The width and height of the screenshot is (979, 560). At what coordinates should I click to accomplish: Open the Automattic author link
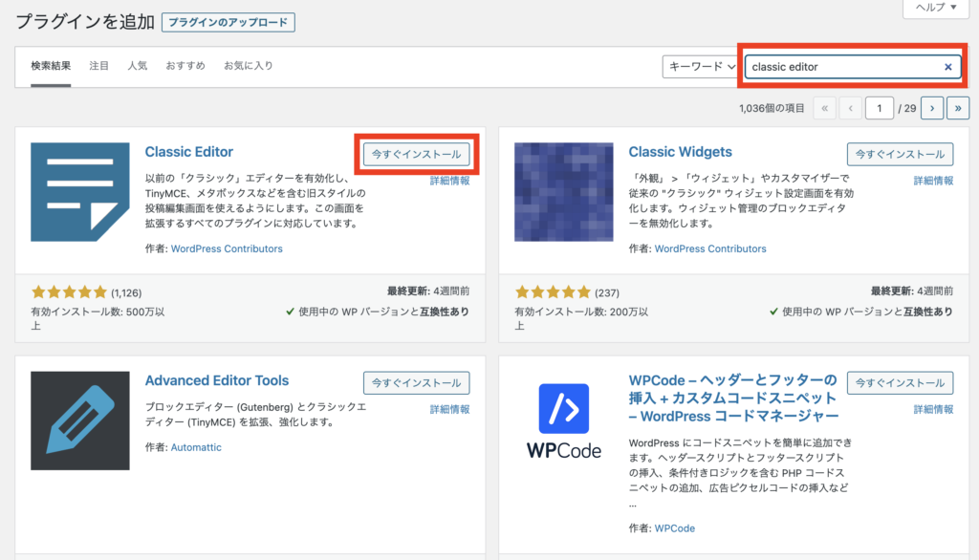pos(196,447)
